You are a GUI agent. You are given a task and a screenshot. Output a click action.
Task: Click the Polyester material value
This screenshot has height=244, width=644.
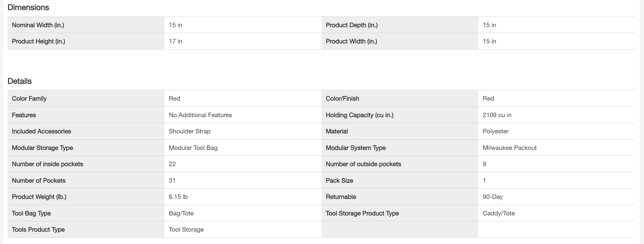pyautogui.click(x=495, y=131)
